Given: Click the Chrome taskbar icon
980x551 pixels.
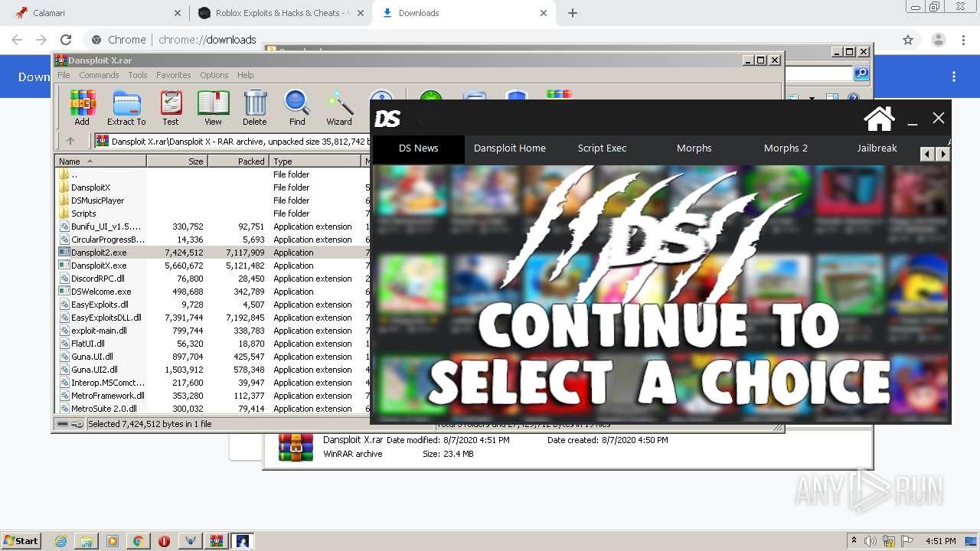Looking at the screenshot, I should (139, 541).
